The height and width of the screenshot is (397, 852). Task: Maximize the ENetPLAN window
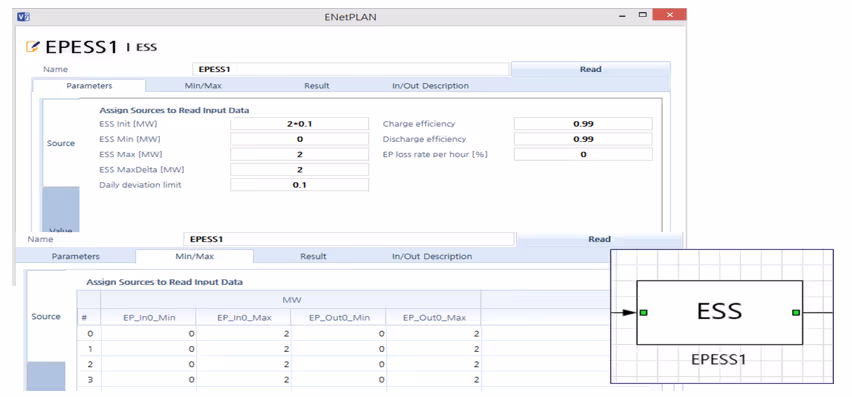pyautogui.click(x=642, y=15)
